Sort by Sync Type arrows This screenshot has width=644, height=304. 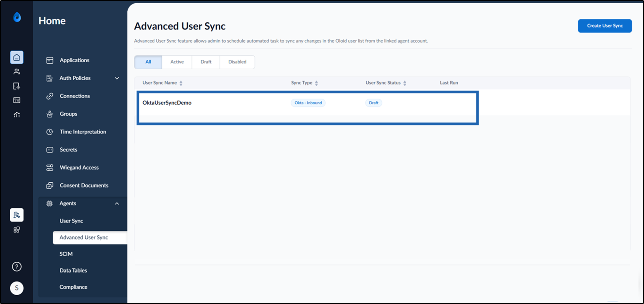[317, 83]
